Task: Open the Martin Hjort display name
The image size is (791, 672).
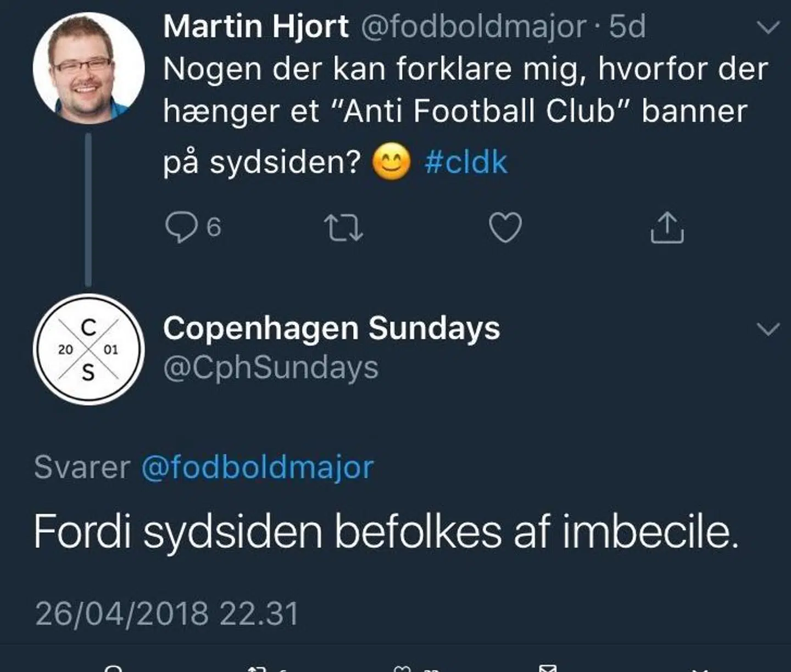Action: (256, 26)
